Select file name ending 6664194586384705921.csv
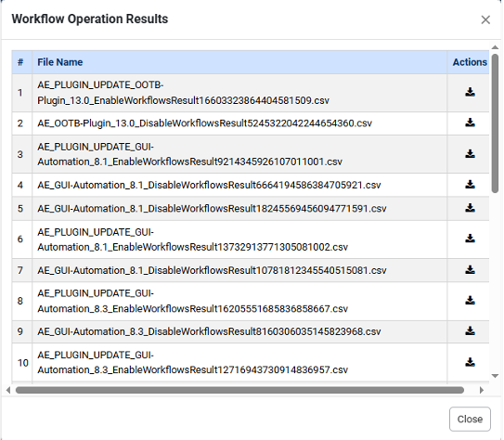504x440 pixels. [x=209, y=185]
